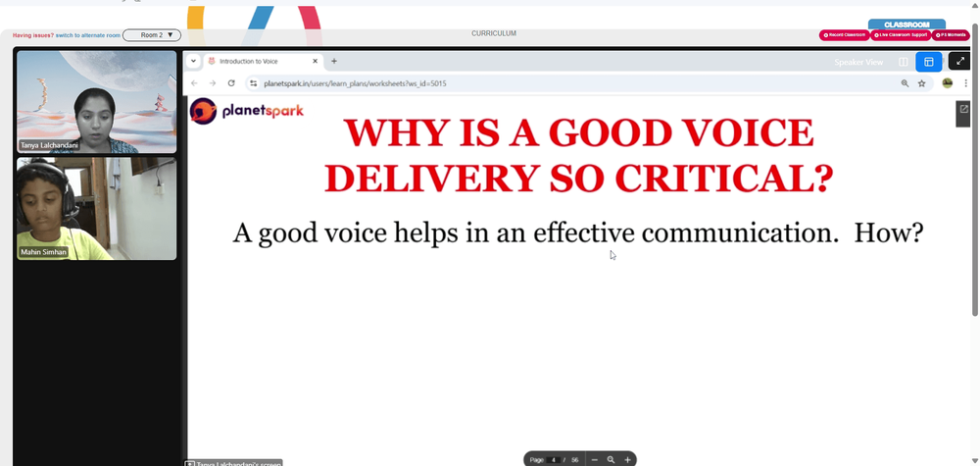The height and width of the screenshot is (466, 980).
Task: Open the Room 2 dropdown
Action: tap(152, 35)
